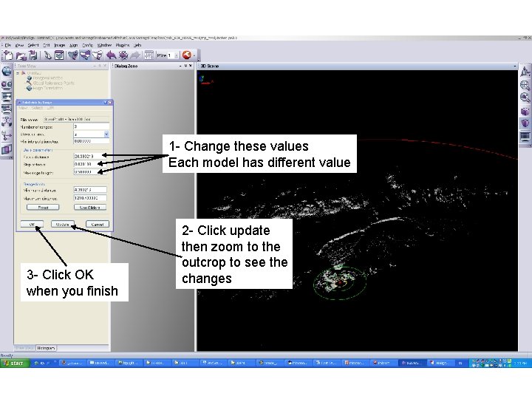Open the Select menu
Viewport: 532px width, 399px height.
[x=33, y=45]
